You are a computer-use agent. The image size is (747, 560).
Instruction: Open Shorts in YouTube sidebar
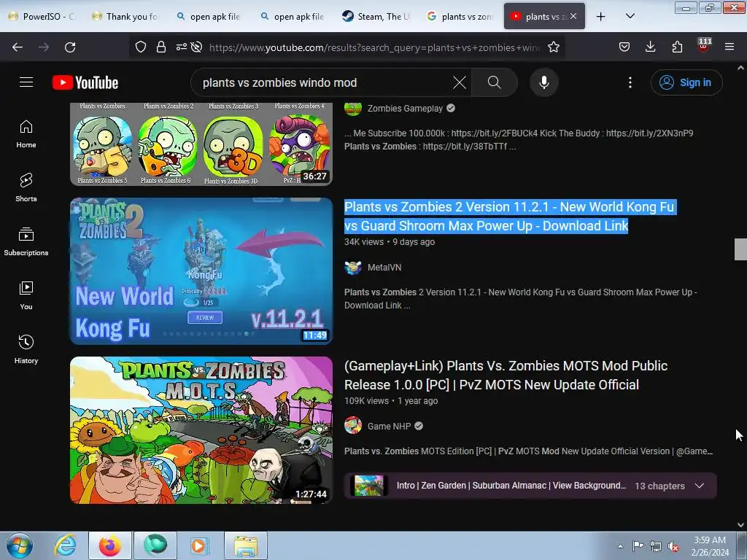[x=26, y=187]
